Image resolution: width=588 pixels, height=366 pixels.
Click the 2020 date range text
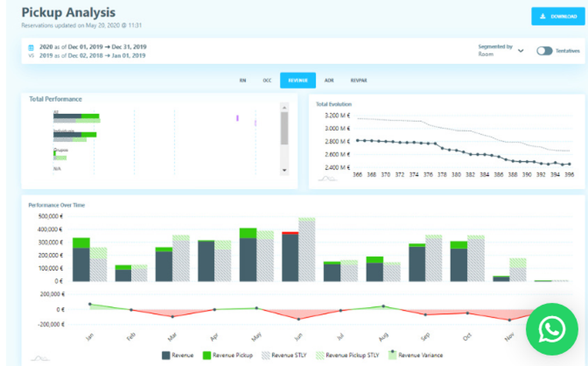(x=93, y=47)
